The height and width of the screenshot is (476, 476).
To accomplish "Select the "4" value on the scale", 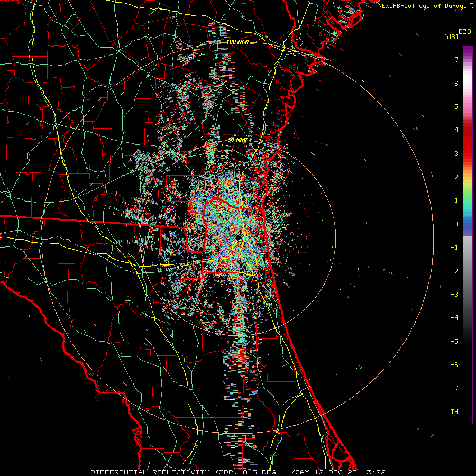I will click(456, 130).
